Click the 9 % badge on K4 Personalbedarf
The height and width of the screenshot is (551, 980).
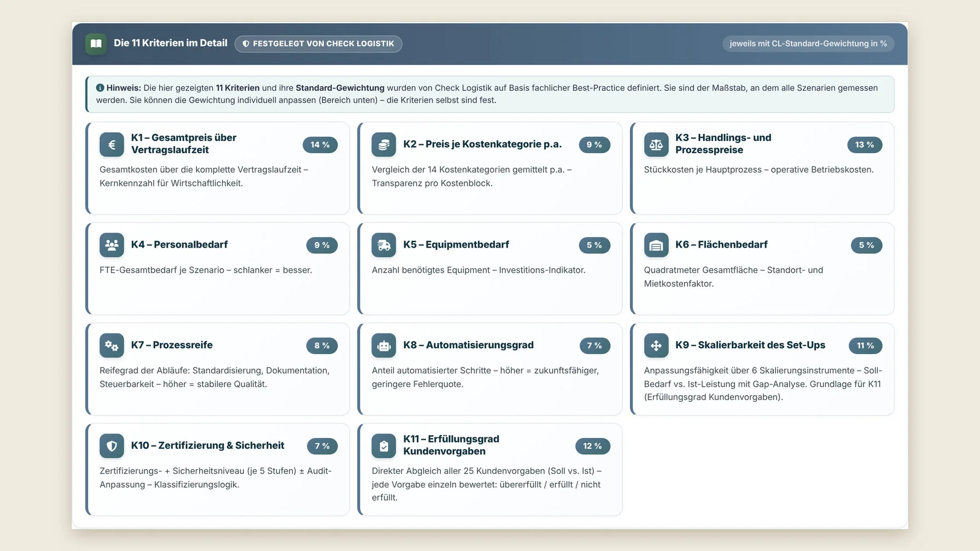pyautogui.click(x=322, y=245)
